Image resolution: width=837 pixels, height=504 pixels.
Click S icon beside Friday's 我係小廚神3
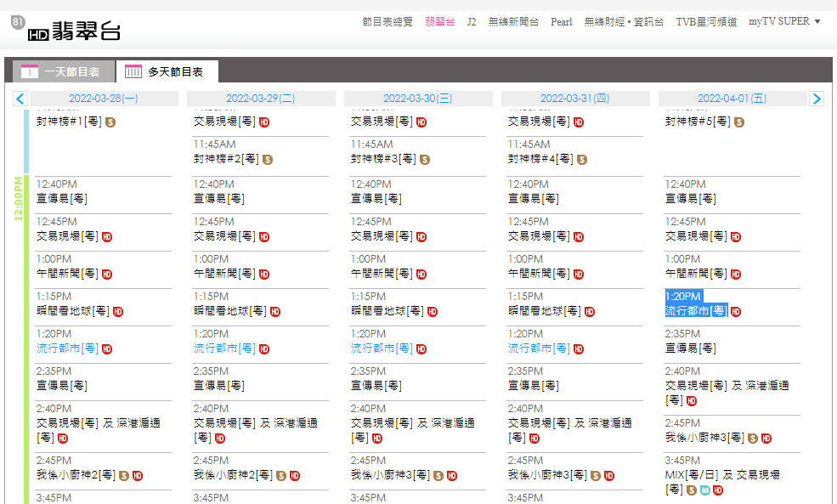[x=753, y=438]
